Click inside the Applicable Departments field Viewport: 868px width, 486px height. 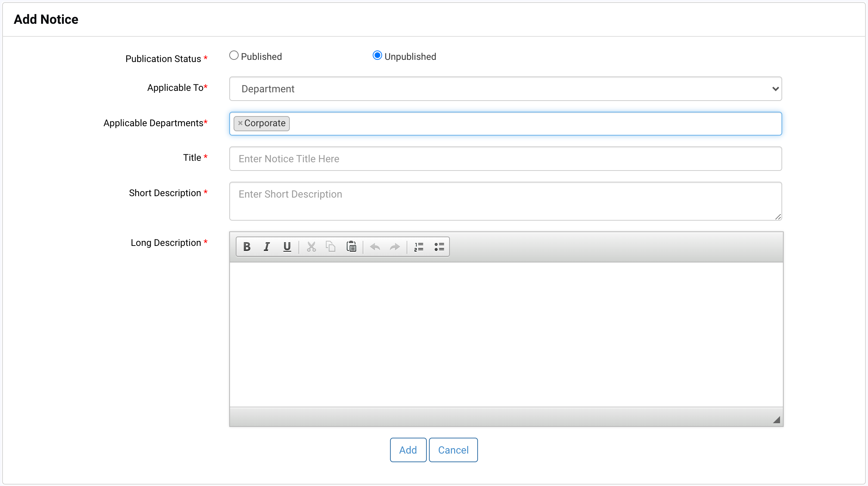(505, 124)
